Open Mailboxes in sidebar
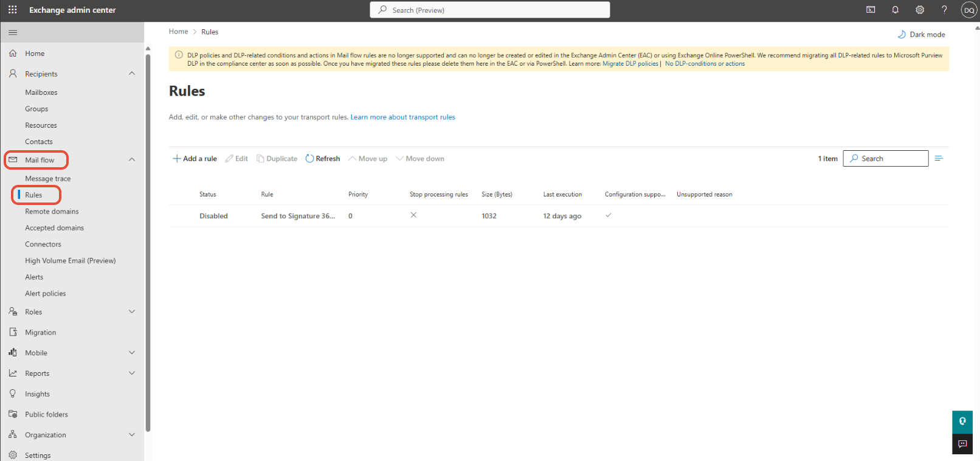 (x=41, y=92)
